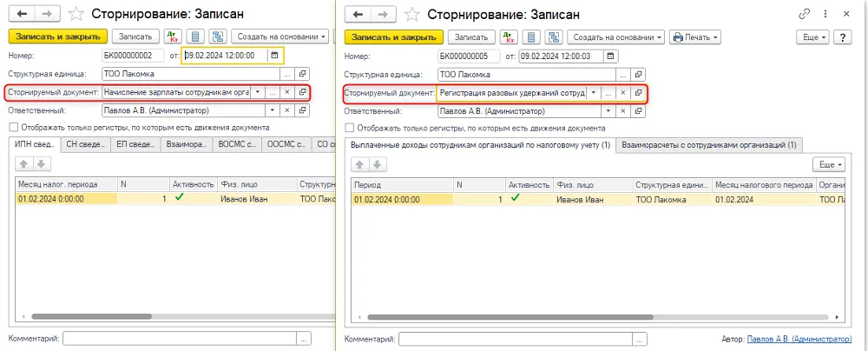Click Записать и закрыть in left window
868x351 pixels.
point(57,36)
